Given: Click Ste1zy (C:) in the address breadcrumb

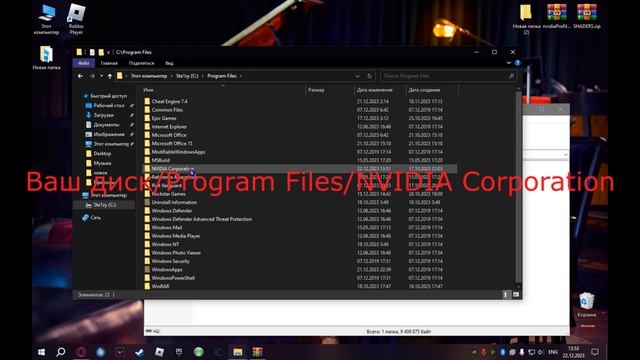Looking at the screenshot, I should (x=187, y=76).
